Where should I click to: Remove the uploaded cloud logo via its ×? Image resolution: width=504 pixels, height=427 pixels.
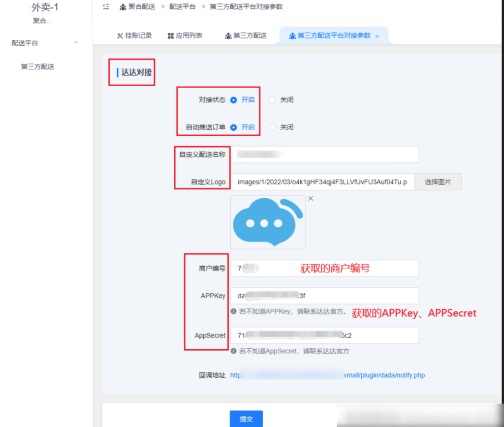point(311,198)
